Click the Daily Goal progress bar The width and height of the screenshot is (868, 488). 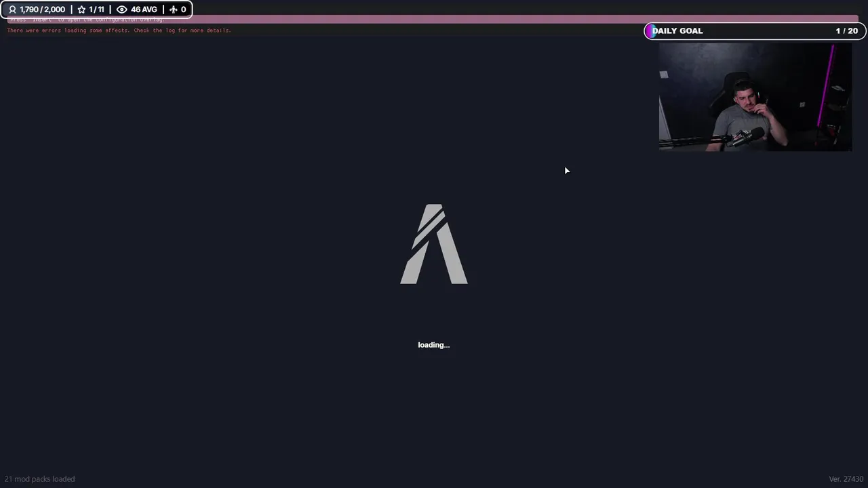tap(755, 30)
